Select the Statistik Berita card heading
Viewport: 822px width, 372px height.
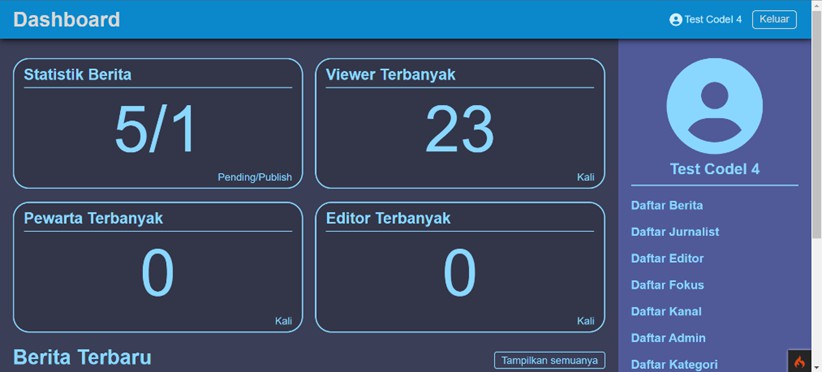[x=78, y=74]
